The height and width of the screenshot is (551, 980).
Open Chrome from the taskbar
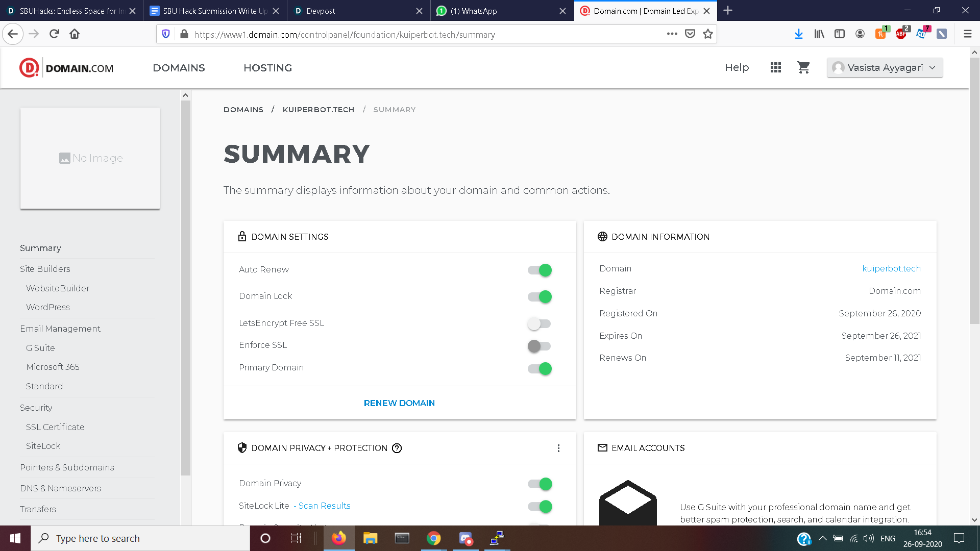(433, 538)
